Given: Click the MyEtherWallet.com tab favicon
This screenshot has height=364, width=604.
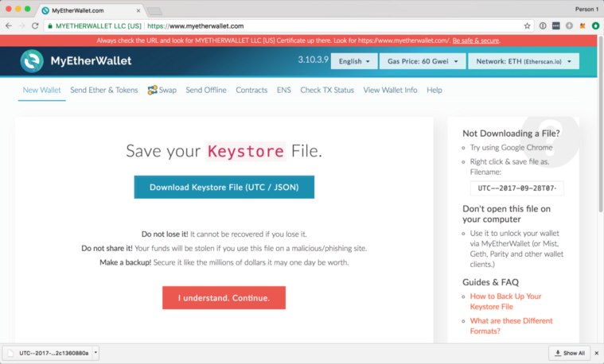Looking at the screenshot, I should [x=45, y=10].
